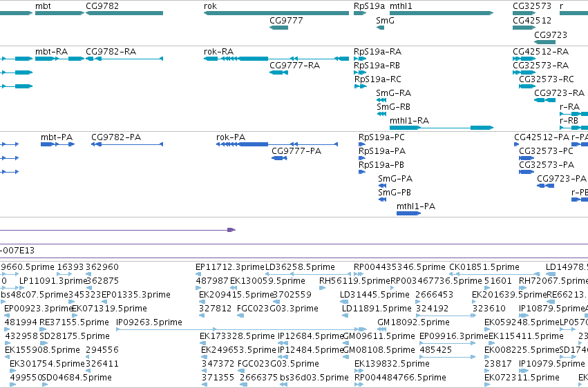
Task: Select transcript CG9723-RA
Action: click(544, 100)
